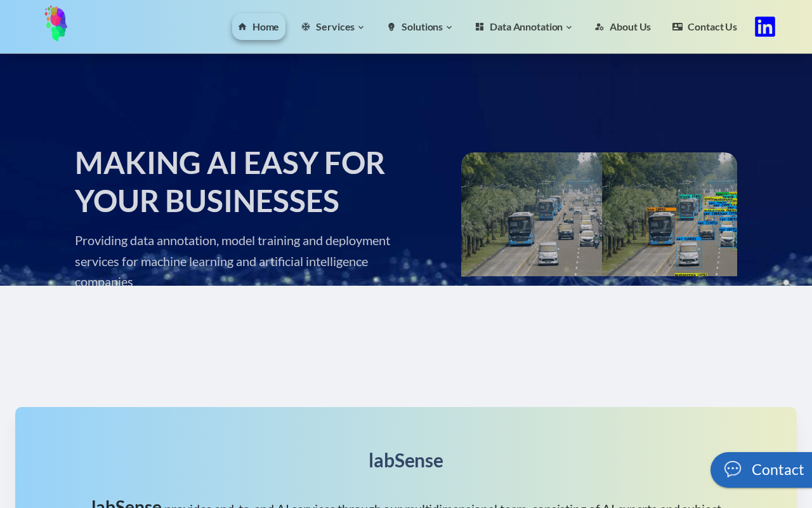
Task: Click the Contact Us card icon
Action: pyautogui.click(x=678, y=27)
